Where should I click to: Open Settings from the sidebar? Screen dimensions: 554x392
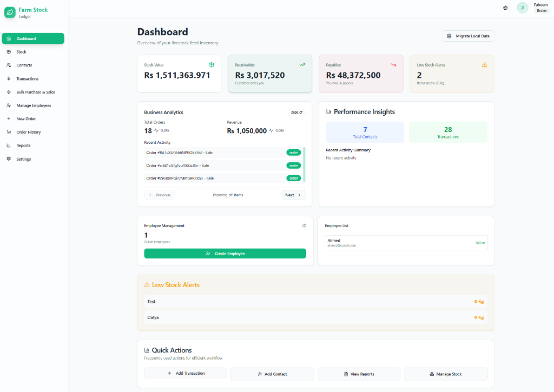[x=23, y=160]
